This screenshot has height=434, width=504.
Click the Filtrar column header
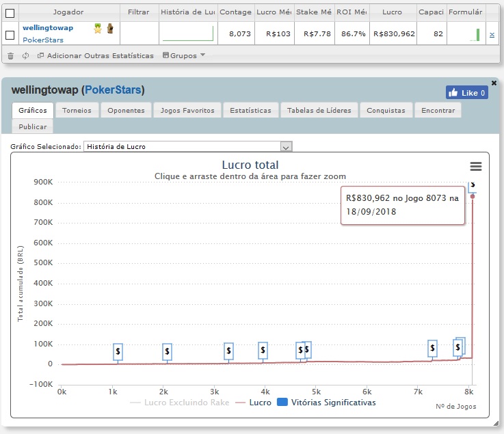pyautogui.click(x=139, y=12)
